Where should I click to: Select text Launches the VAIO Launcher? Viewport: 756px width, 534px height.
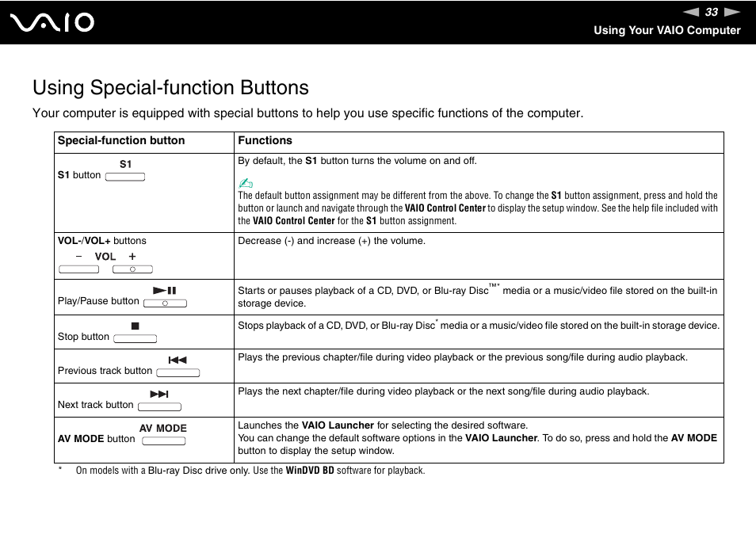pyautogui.click(x=383, y=425)
